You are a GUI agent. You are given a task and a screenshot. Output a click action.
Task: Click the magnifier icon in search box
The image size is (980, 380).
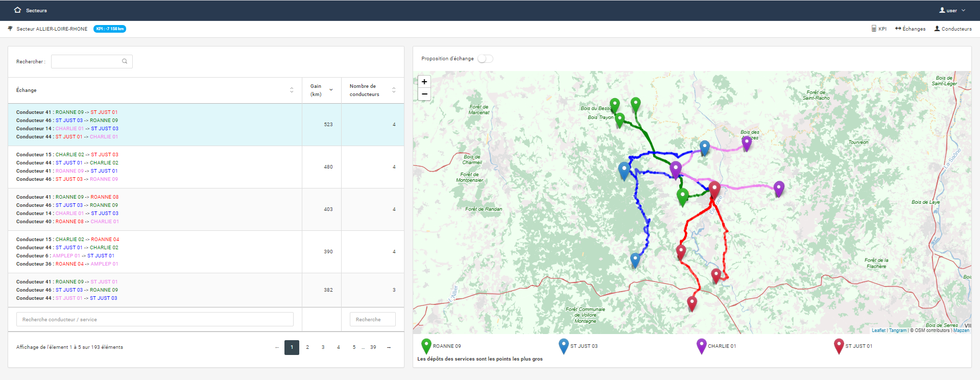(x=125, y=61)
